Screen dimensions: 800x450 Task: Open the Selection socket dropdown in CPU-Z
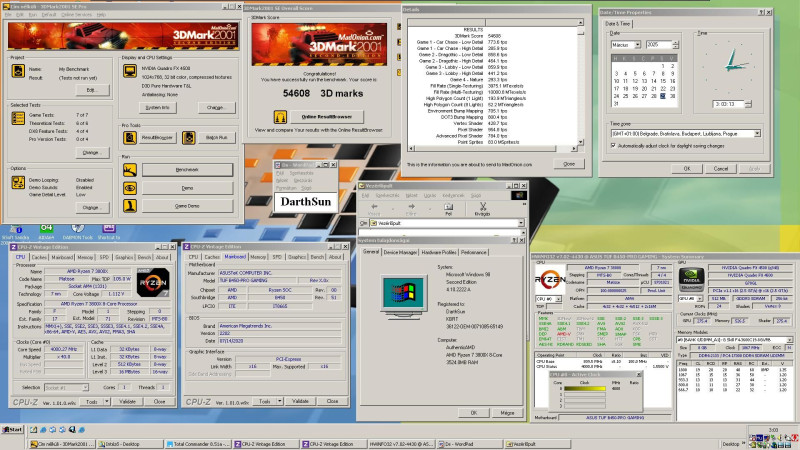click(x=85, y=388)
